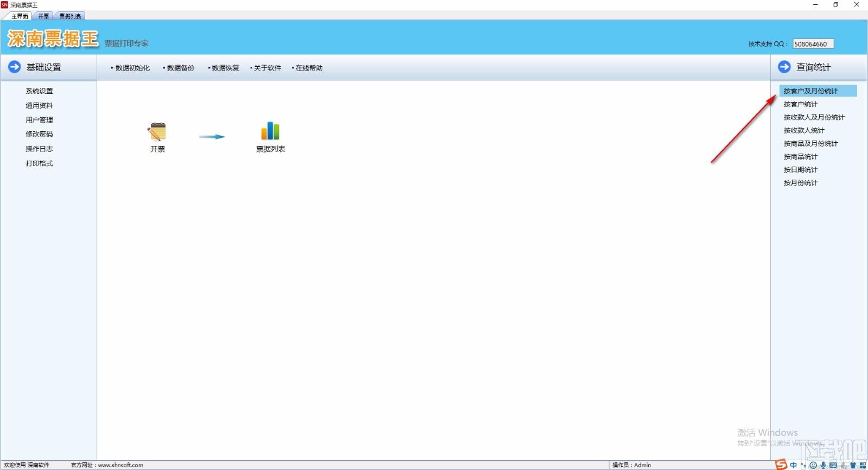Open the 票据列表 bar chart icon
This screenshot has width=868, height=470.
270,131
